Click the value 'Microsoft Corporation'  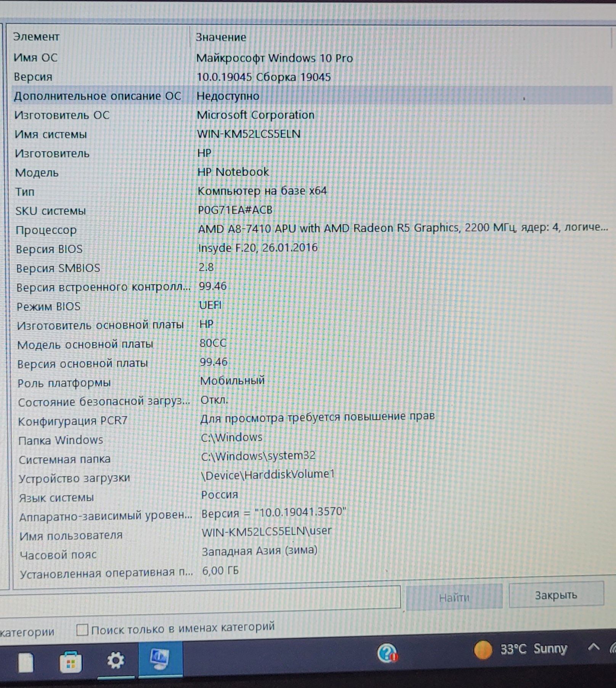pos(255,115)
